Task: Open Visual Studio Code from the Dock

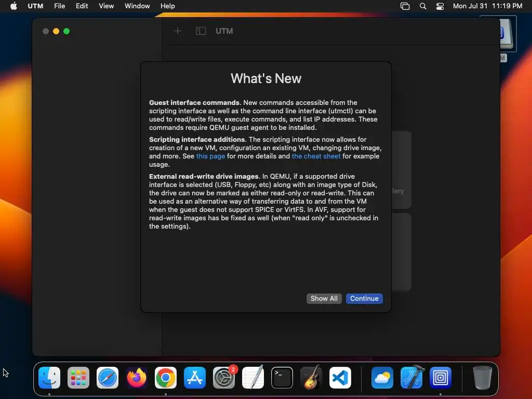Action: 340,377
